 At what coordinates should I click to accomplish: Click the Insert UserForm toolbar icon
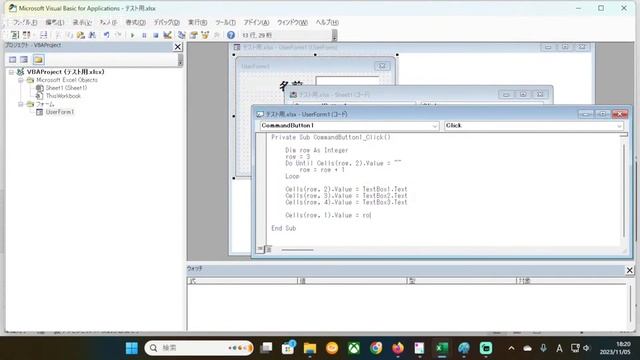(x=27, y=35)
